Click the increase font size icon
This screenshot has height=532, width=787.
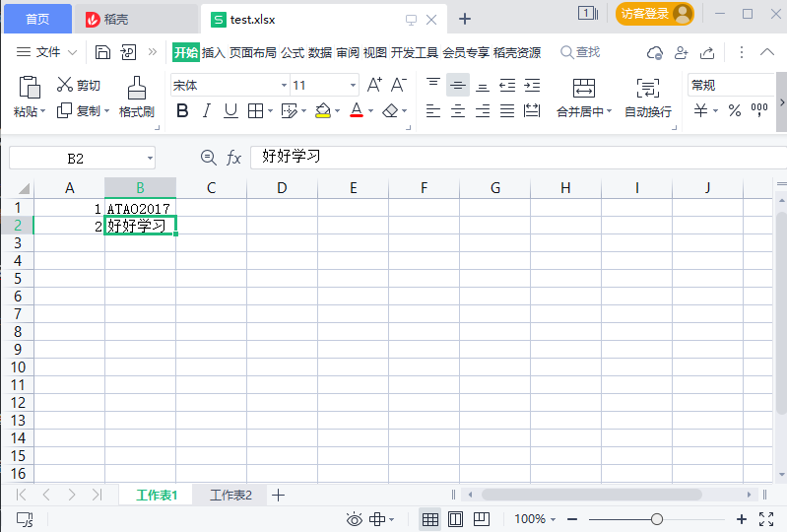pos(374,86)
